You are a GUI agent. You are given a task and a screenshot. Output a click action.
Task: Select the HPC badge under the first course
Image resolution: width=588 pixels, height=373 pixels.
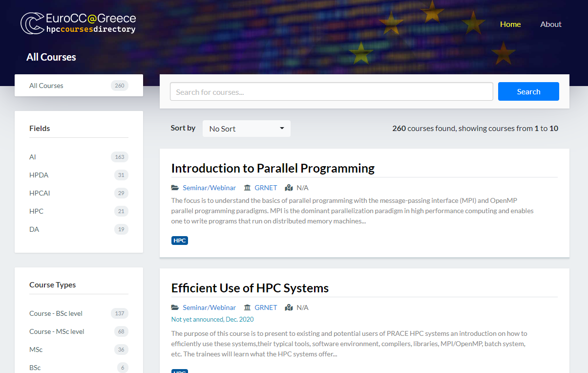coord(179,240)
